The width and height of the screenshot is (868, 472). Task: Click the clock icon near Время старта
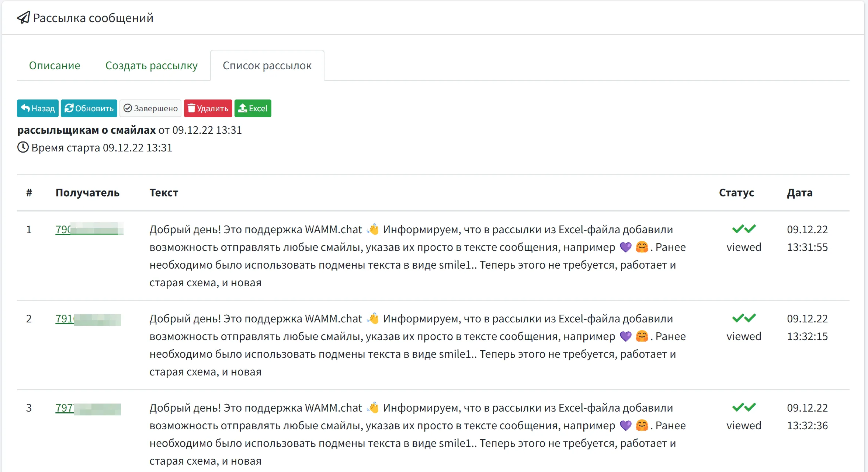[x=22, y=147]
